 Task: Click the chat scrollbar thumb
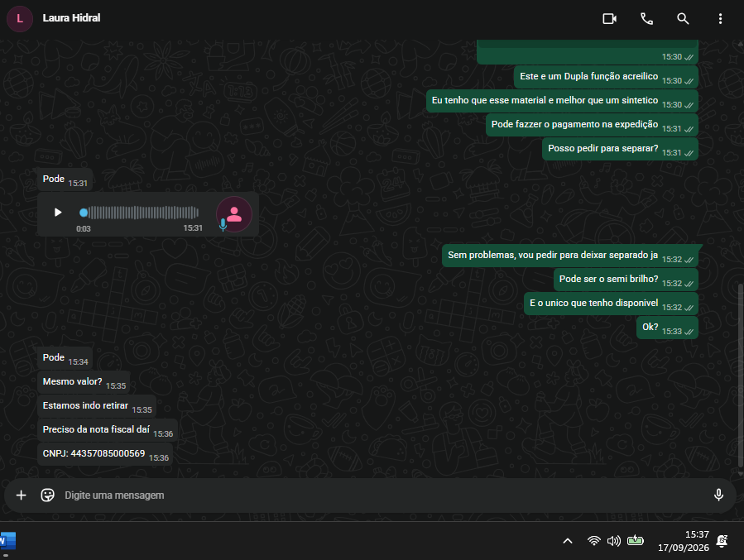[740, 375]
